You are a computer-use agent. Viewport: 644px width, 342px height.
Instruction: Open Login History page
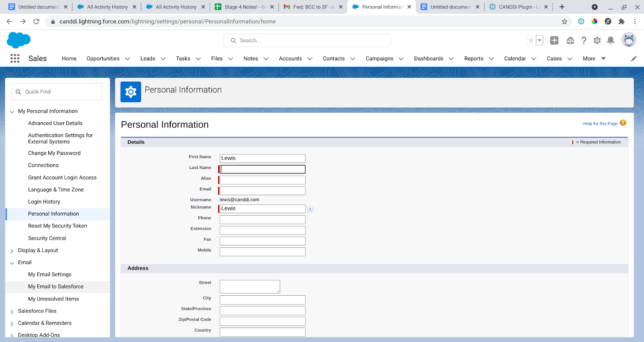point(44,202)
